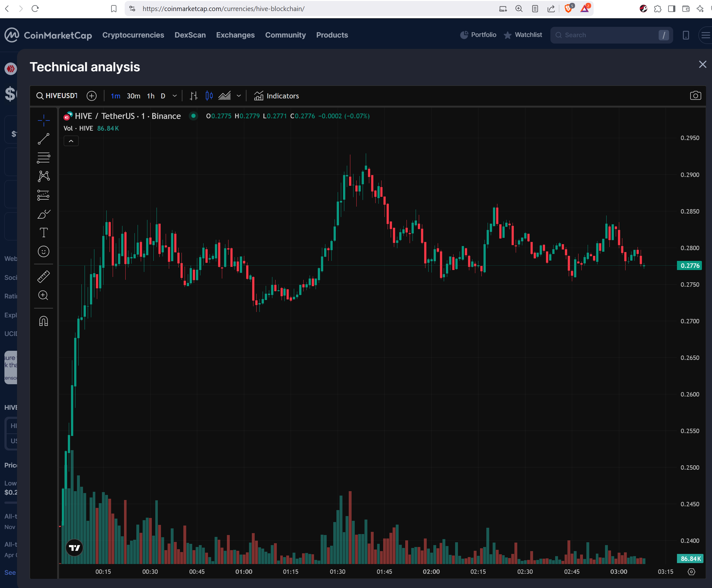This screenshot has width=712, height=588.
Task: Go to Portfolio
Action: [478, 35]
